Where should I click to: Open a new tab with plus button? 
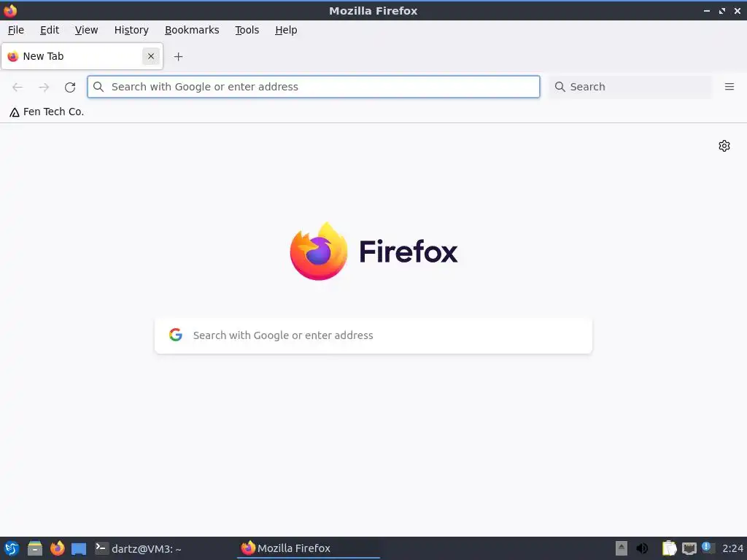tap(178, 57)
